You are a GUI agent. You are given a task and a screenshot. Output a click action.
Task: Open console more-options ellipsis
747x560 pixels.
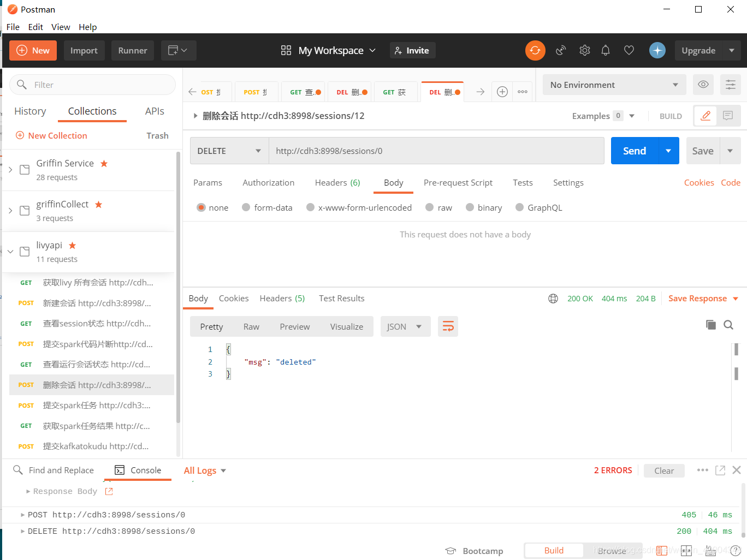[703, 470]
